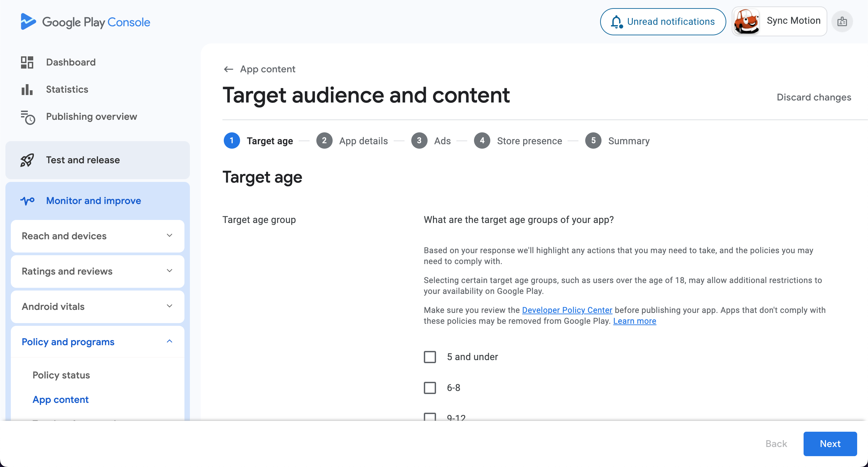Click the Test and release rocket icon
The width and height of the screenshot is (868, 467).
[x=27, y=160]
